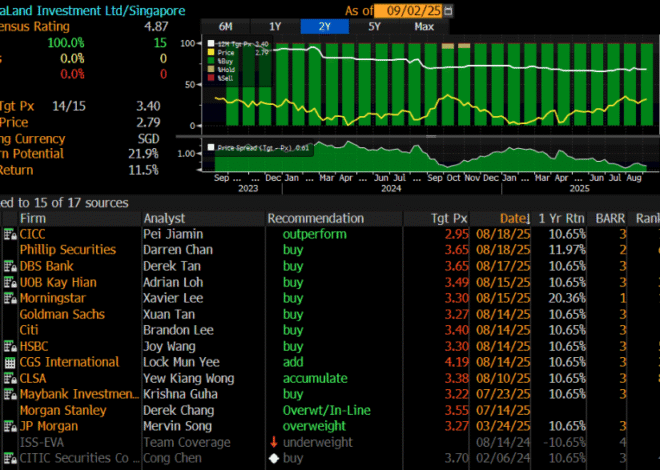Open the Citi firm row
This screenshot has width=660, height=470.
point(29,330)
